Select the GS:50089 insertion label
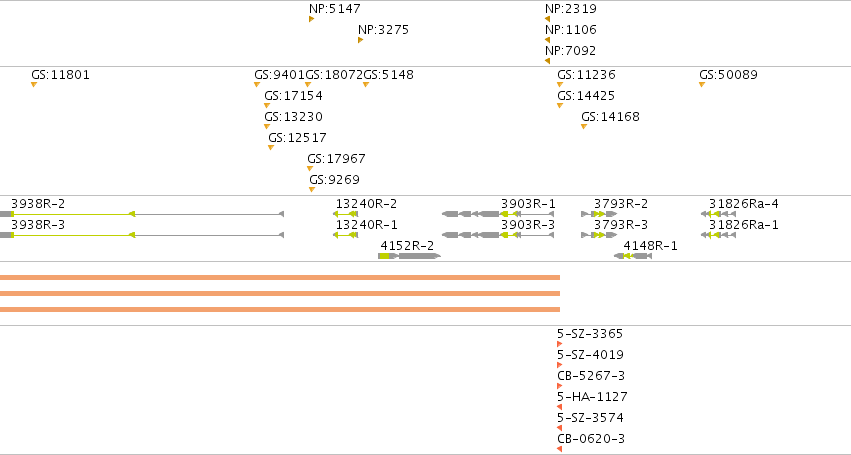This screenshot has width=851, height=455. pos(728,75)
